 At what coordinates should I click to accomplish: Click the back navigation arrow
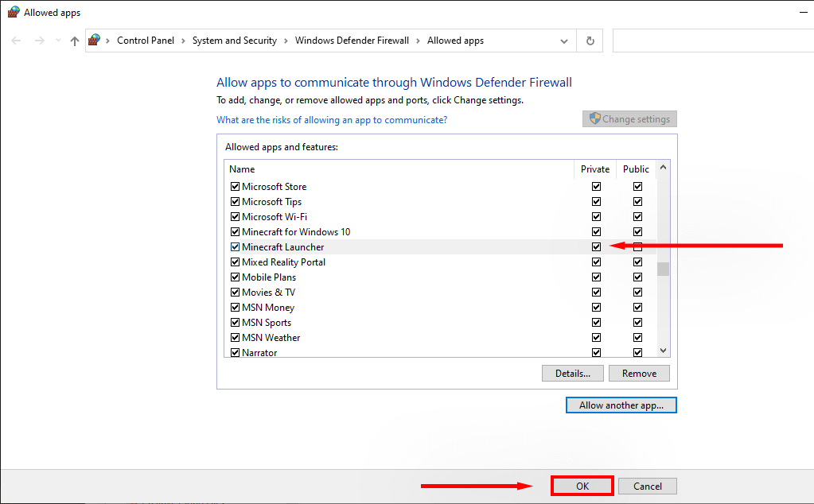pyautogui.click(x=16, y=41)
